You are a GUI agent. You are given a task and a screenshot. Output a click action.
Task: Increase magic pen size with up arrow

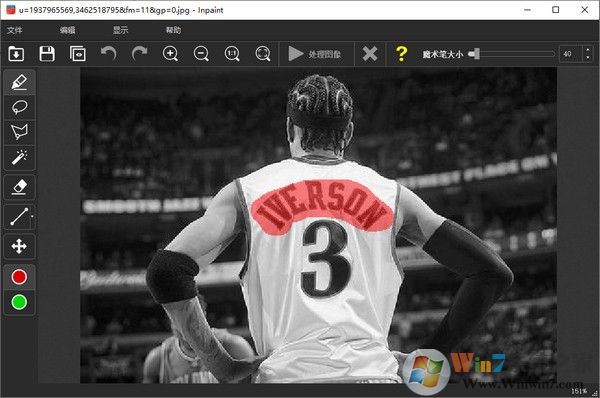588,50
